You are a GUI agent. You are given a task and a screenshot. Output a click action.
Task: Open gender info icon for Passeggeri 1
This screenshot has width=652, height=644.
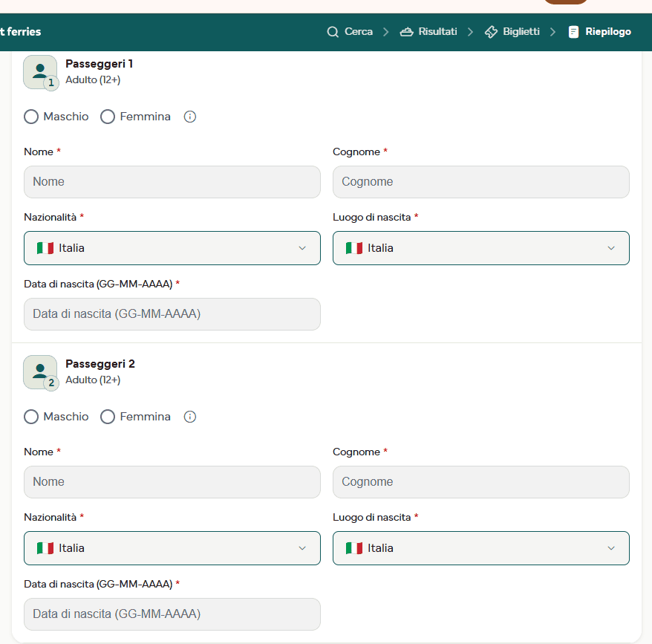190,117
